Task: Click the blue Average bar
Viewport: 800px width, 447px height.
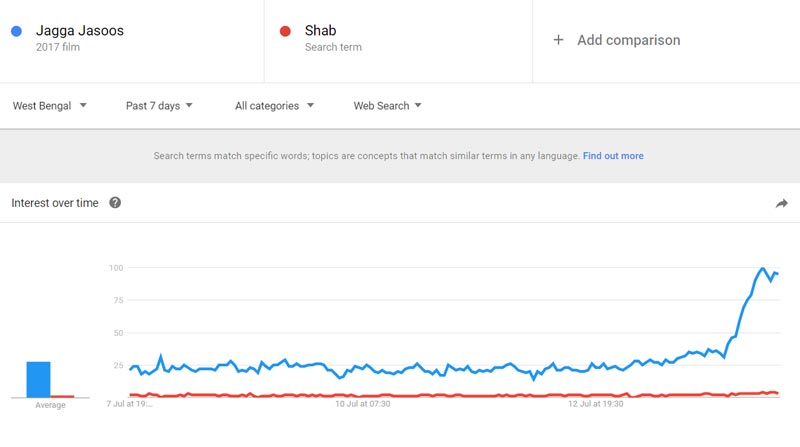Action: tap(38, 379)
